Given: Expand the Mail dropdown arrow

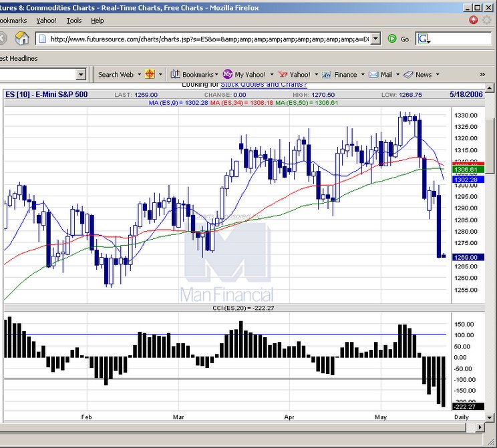Looking at the screenshot, I should (x=397, y=75).
